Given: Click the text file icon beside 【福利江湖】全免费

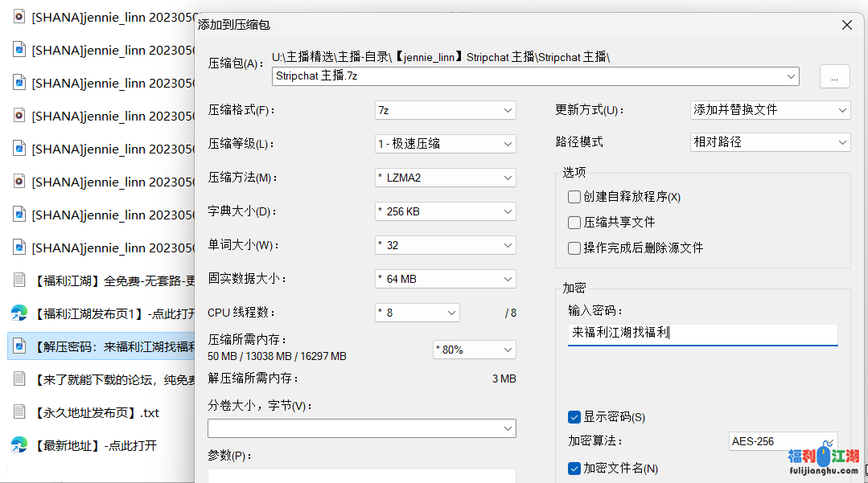Looking at the screenshot, I should point(19,280).
